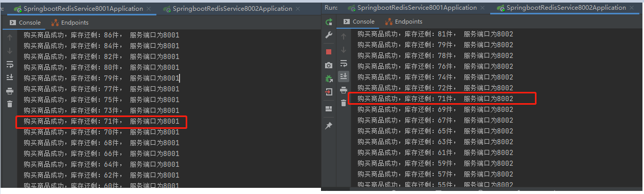
Task: Attach debugger with the green bug icon
Action: pyautogui.click(x=329, y=79)
